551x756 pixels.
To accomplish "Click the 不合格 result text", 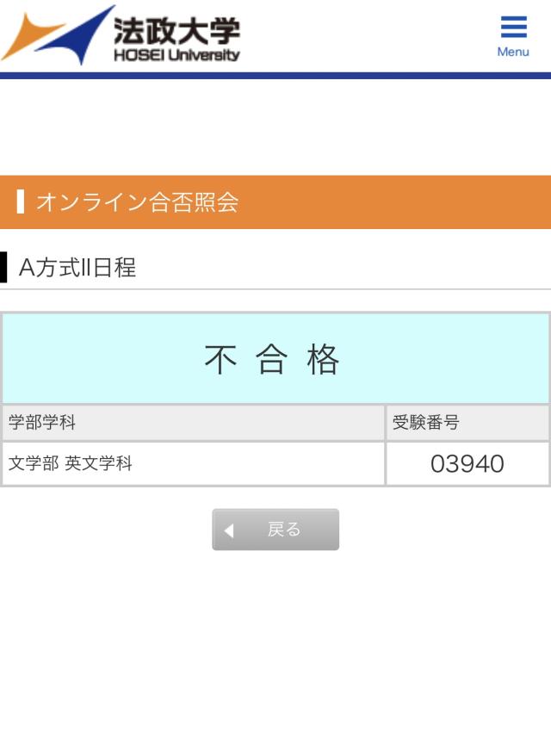I will click(x=273, y=359).
